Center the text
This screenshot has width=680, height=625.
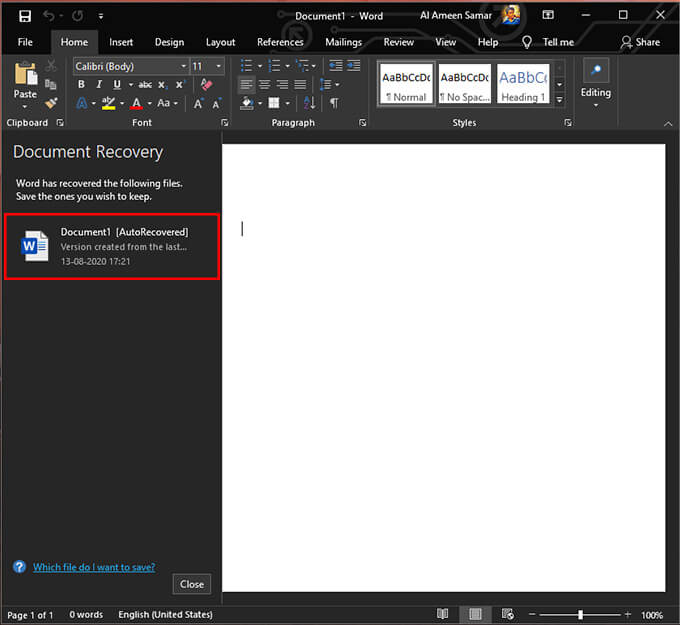click(264, 84)
